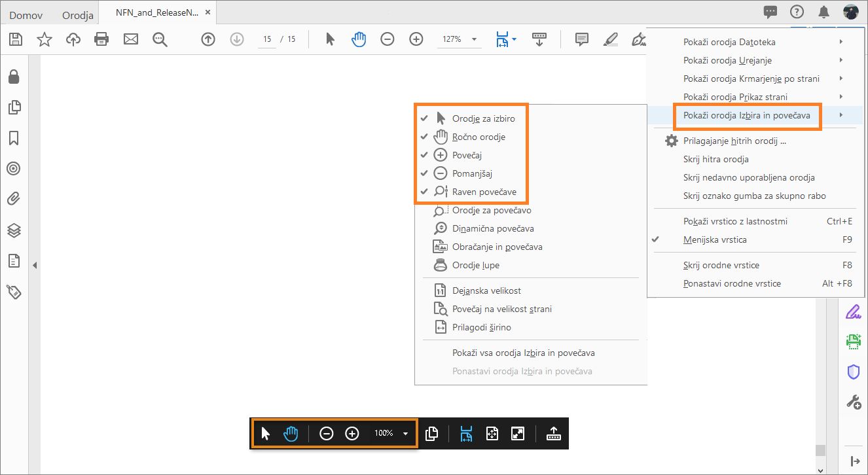
Task: Click the highlighter pen icon
Action: click(610, 39)
